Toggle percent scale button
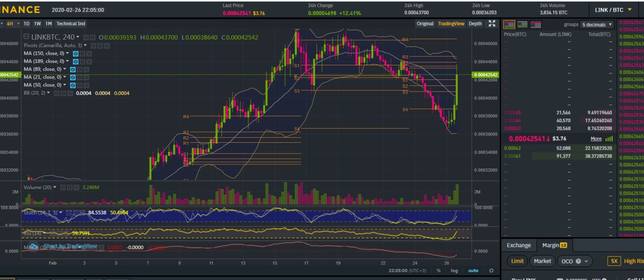The height and width of the screenshot is (280, 644). click(439, 270)
